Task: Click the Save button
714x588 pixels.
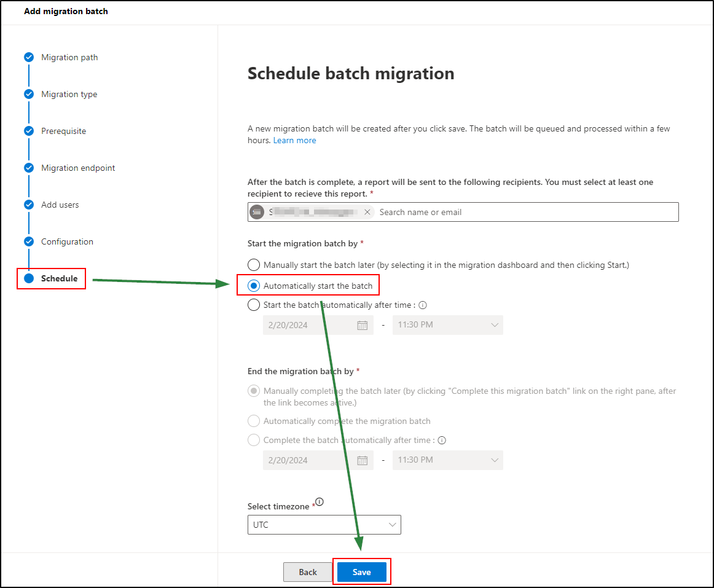Action: [x=361, y=572]
